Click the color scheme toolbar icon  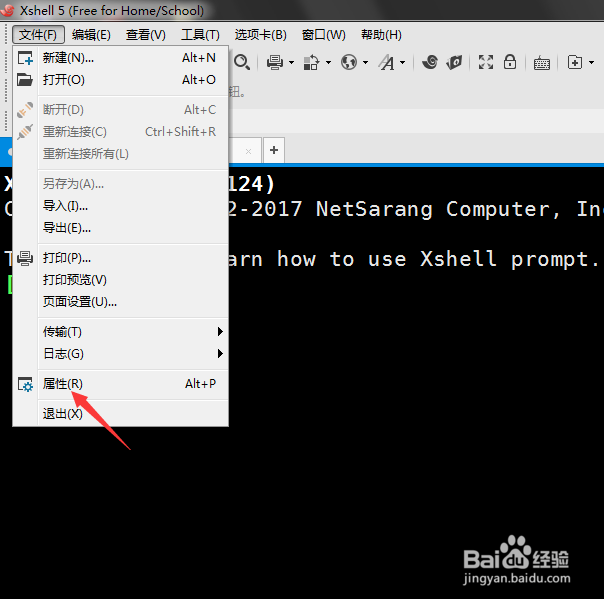pyautogui.click(x=311, y=62)
